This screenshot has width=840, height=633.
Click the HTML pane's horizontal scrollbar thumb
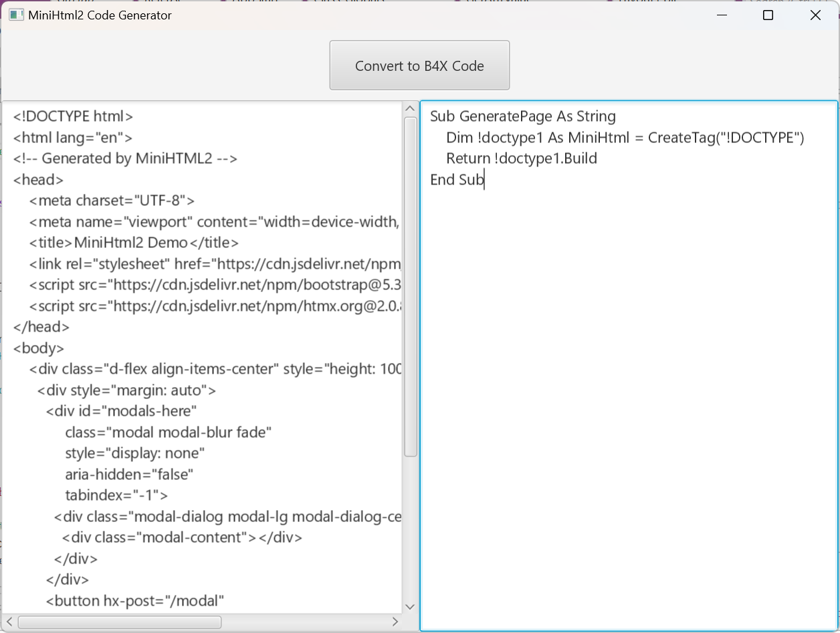[119, 622]
